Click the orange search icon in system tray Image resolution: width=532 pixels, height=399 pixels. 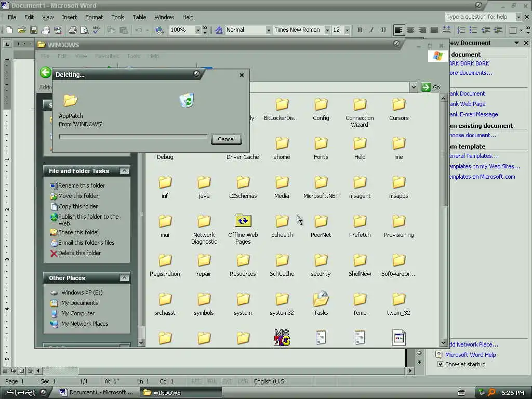(491, 393)
